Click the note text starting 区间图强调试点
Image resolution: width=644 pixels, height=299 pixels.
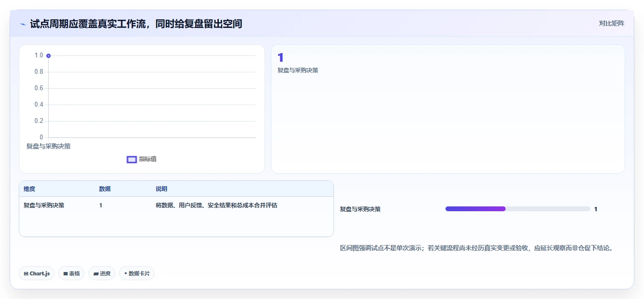click(x=476, y=248)
